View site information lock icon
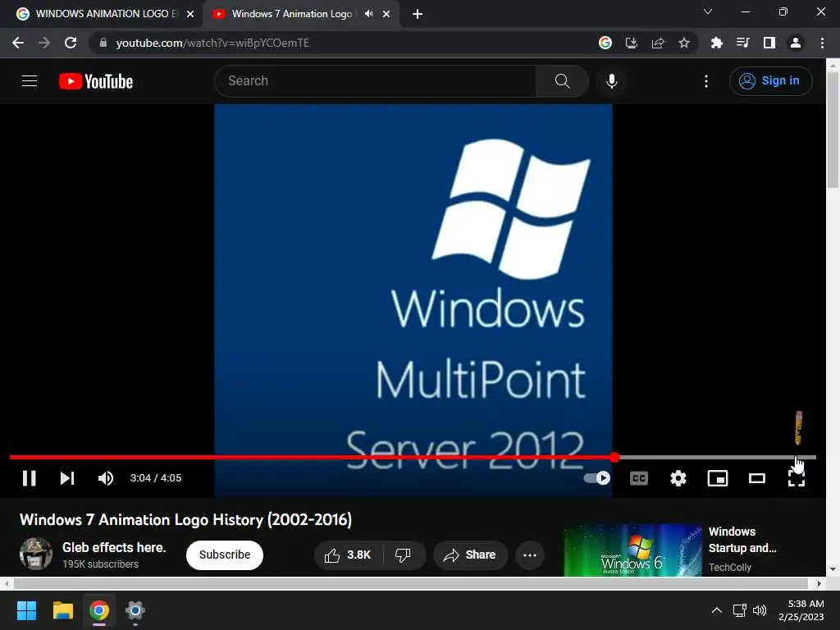 click(103, 43)
